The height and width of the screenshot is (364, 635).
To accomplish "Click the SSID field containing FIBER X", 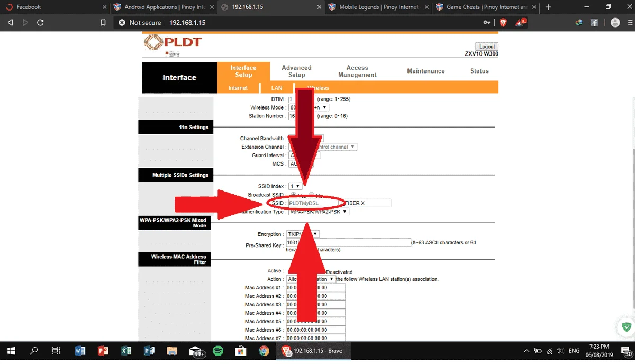I will pyautogui.click(x=368, y=203).
